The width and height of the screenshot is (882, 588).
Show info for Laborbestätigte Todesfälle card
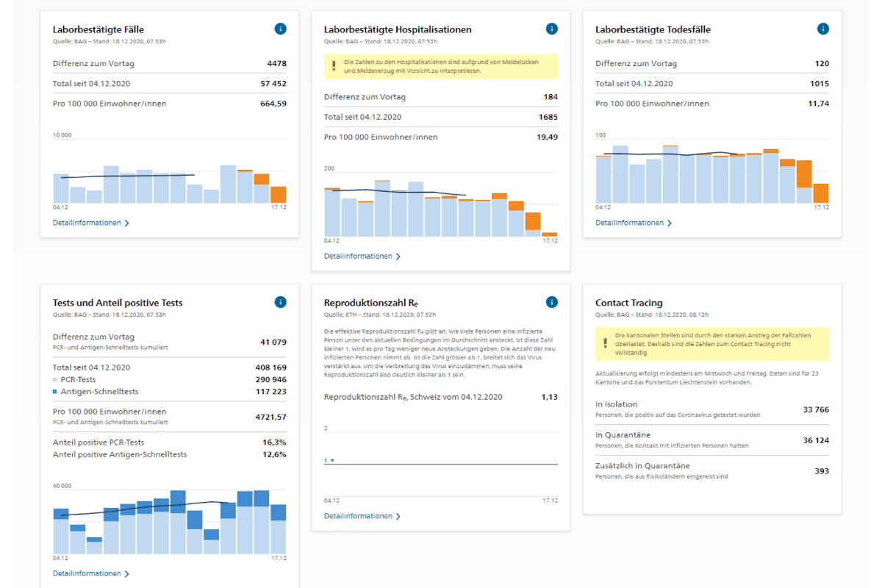pos(823,29)
